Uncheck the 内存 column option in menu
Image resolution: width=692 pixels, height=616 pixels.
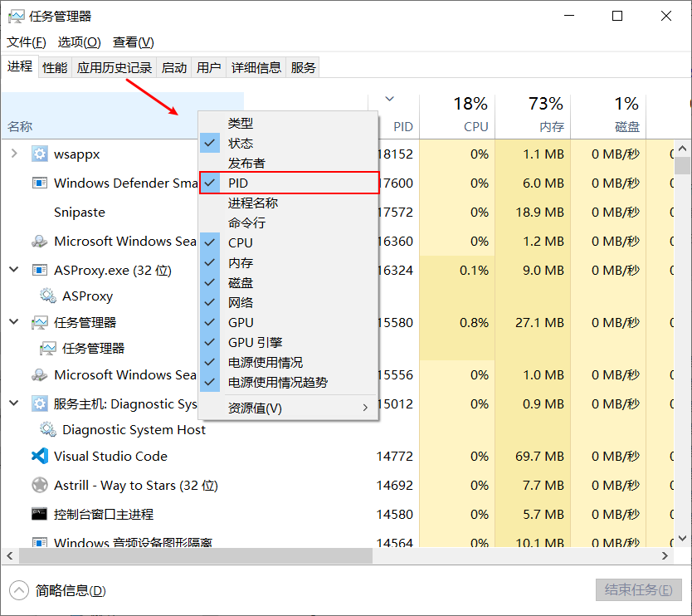coord(289,262)
